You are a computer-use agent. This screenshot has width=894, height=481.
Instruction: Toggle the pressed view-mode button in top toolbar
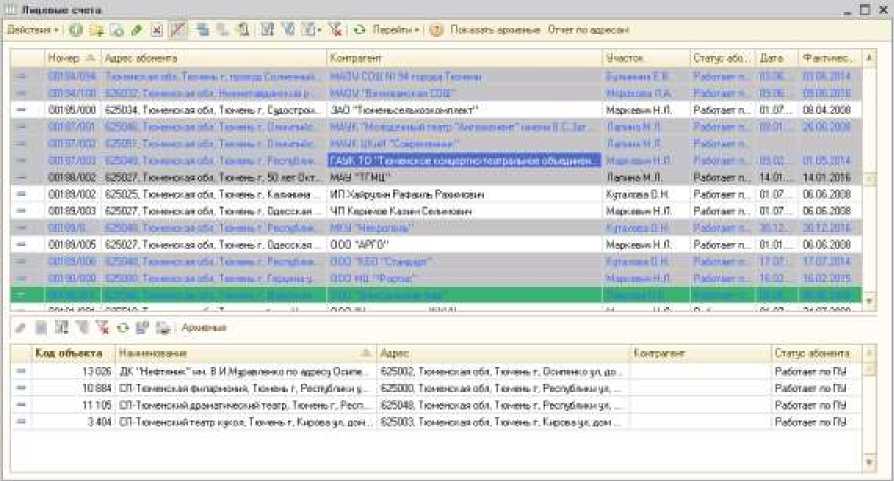pos(176,30)
